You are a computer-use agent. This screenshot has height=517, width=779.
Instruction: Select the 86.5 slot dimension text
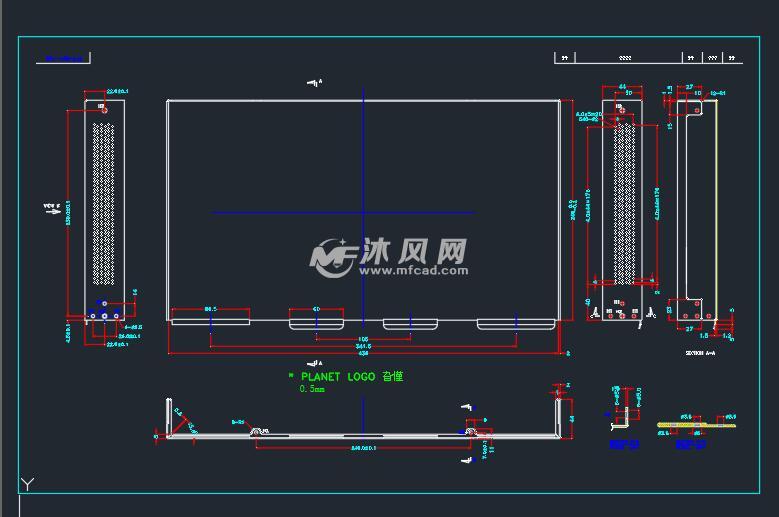tap(211, 309)
